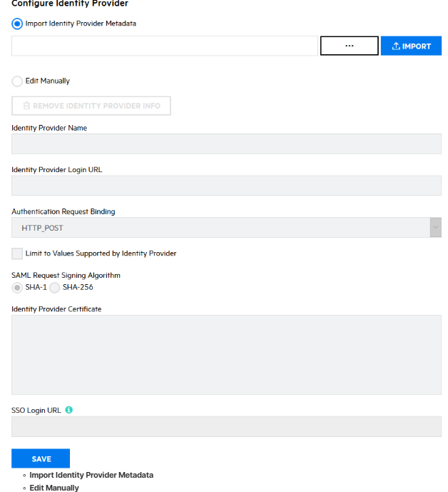Choose SHA-1 signing algorithm
This screenshot has height=492, width=448.
[x=17, y=288]
